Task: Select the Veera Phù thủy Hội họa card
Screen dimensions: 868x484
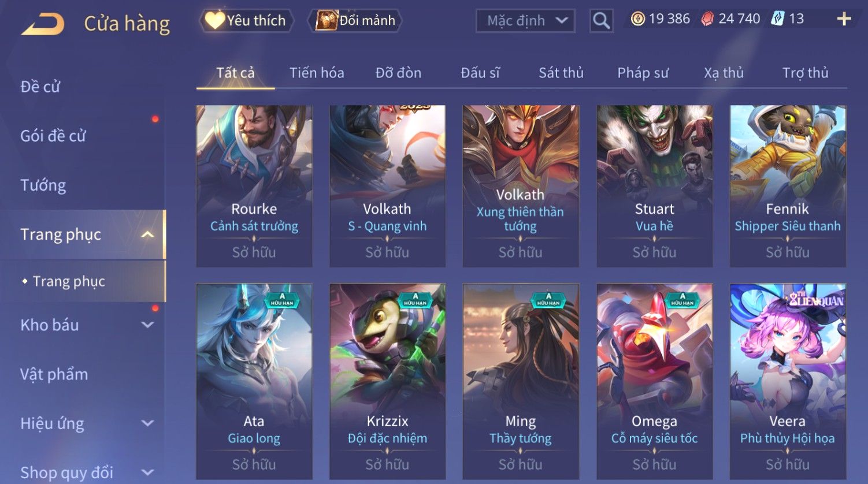Action: pos(788,381)
